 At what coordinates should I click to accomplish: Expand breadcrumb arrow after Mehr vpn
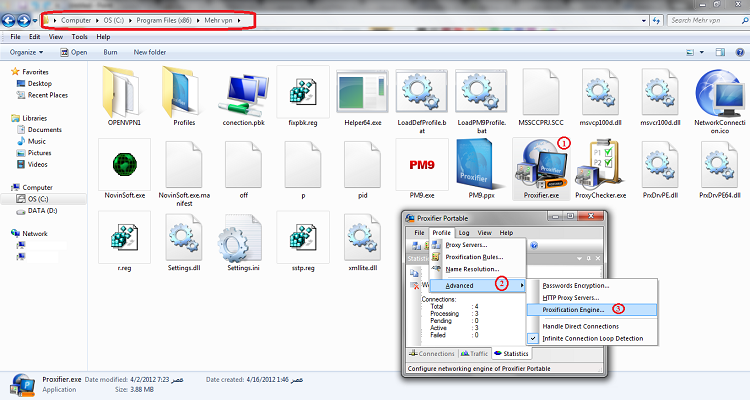(239, 21)
